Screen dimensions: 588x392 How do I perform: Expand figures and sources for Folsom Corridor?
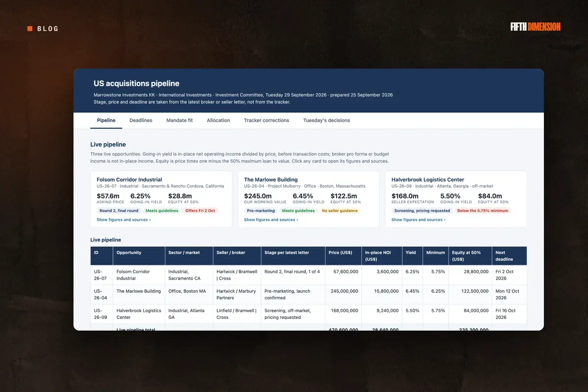[123, 220]
